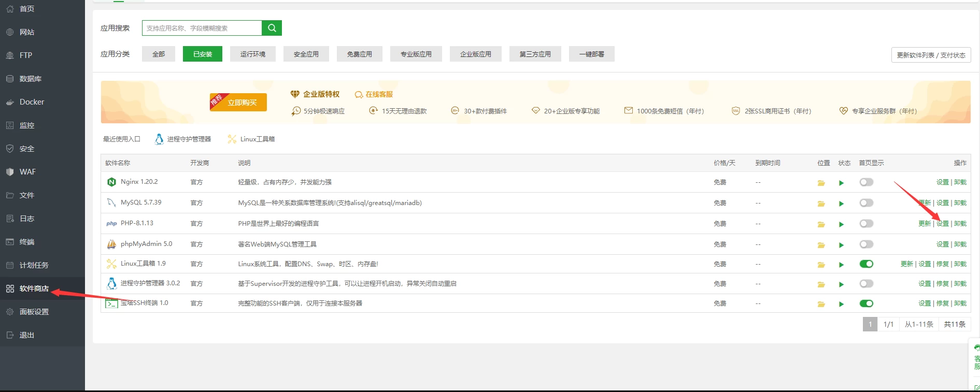Click the Nginx status play icon
This screenshot has height=392, width=980.
point(842,183)
